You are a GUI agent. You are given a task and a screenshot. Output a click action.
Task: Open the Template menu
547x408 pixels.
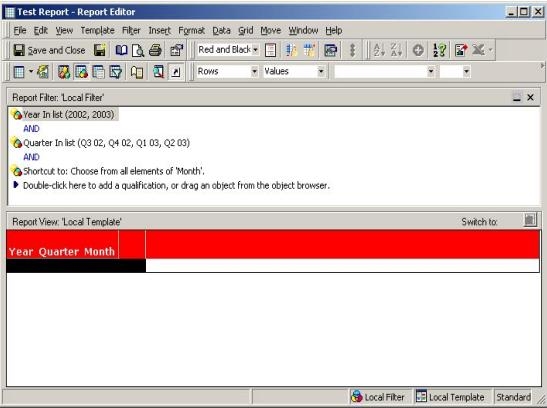click(x=97, y=31)
